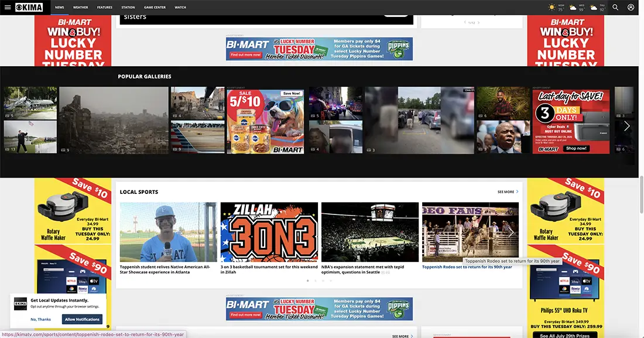
Task: Go to the KIMA logo home page
Action: tap(29, 8)
